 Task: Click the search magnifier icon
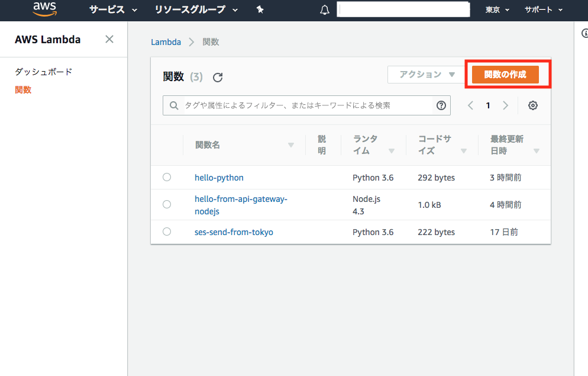(x=174, y=105)
